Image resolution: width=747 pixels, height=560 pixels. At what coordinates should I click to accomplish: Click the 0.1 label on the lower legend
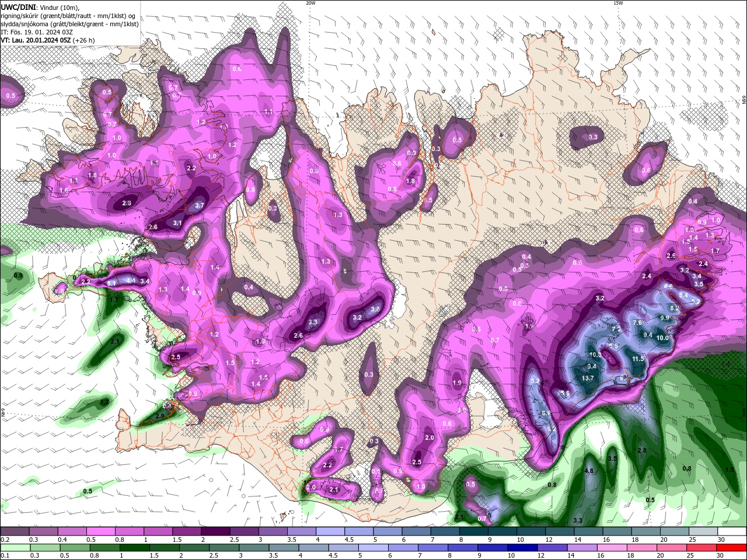pyautogui.click(x=5, y=556)
